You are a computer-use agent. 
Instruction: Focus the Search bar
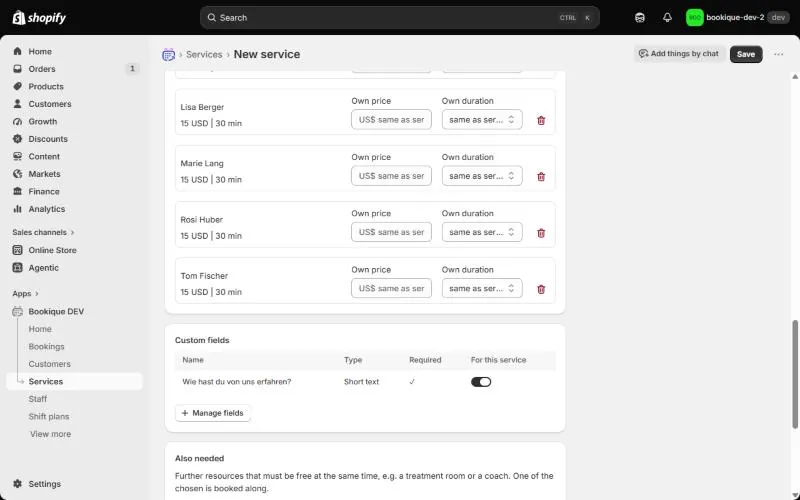(x=399, y=17)
